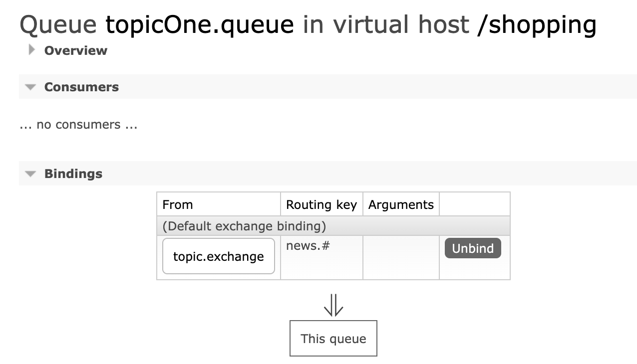Image resolution: width=637 pixels, height=364 pixels.
Task: Select the This queue box
Action: click(333, 339)
